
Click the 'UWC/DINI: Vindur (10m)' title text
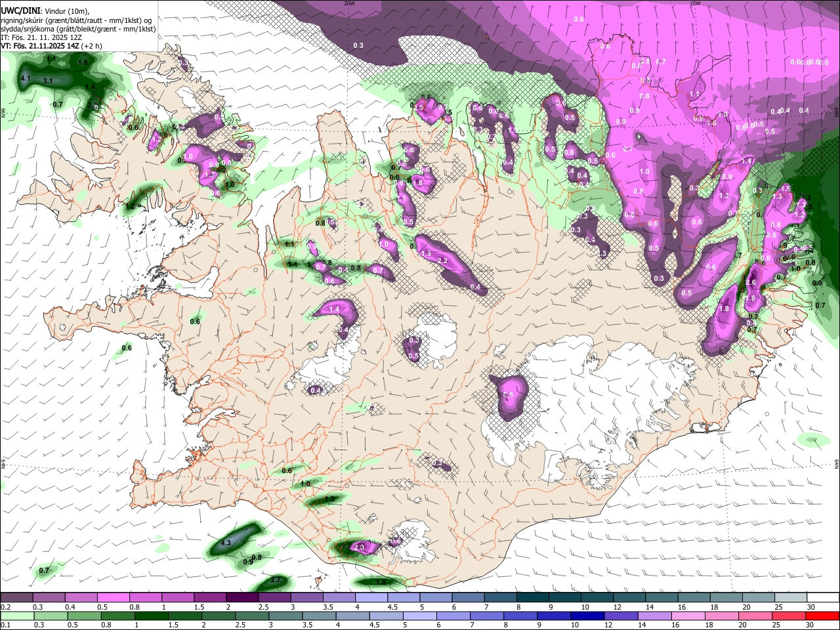47,10
